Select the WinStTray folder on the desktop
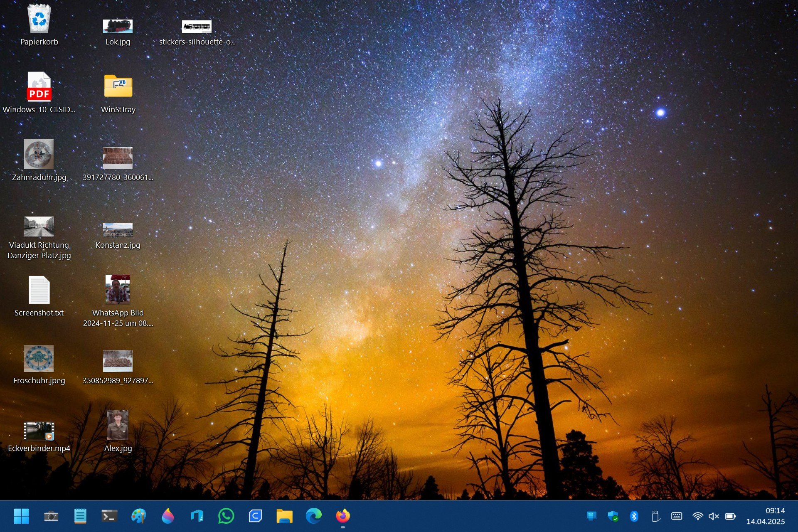This screenshot has height=532, width=798. coord(118,86)
